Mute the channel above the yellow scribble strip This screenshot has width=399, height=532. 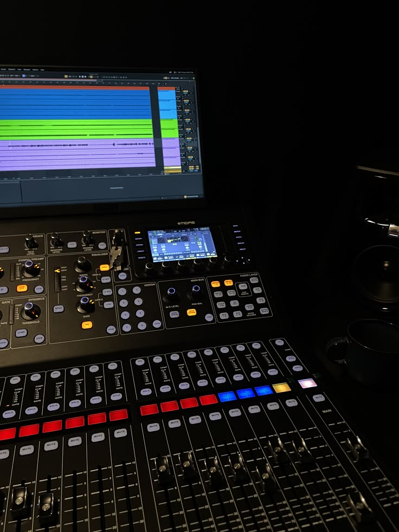click(x=291, y=402)
